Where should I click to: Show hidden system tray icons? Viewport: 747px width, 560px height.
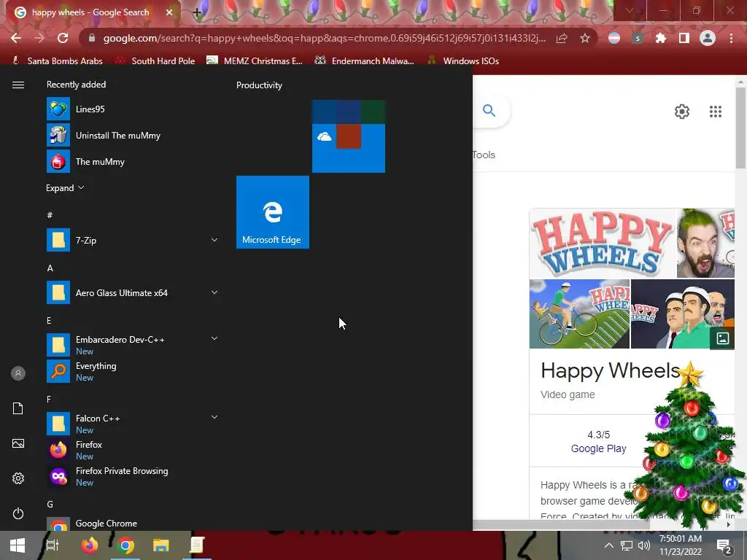tap(609, 545)
